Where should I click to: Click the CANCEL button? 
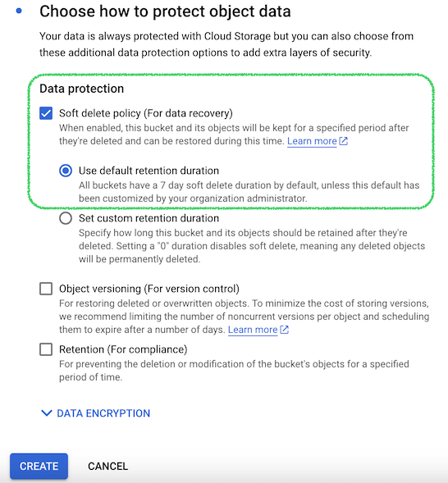(107, 466)
